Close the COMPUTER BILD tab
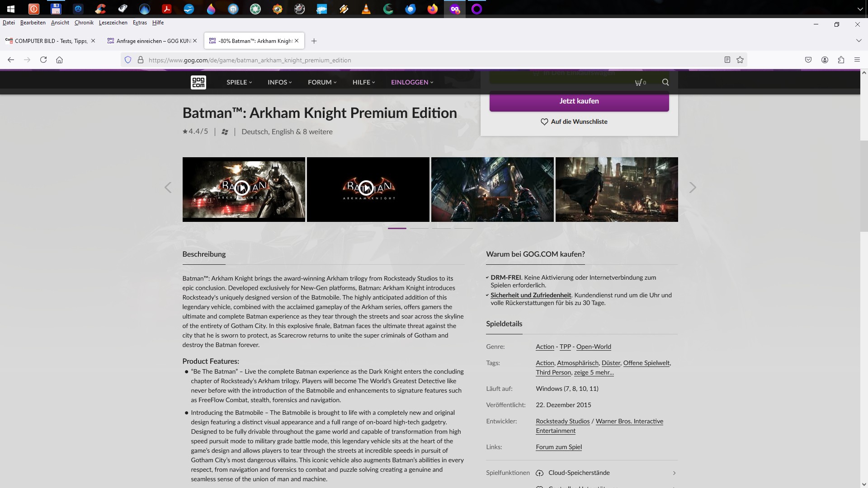 pyautogui.click(x=93, y=41)
